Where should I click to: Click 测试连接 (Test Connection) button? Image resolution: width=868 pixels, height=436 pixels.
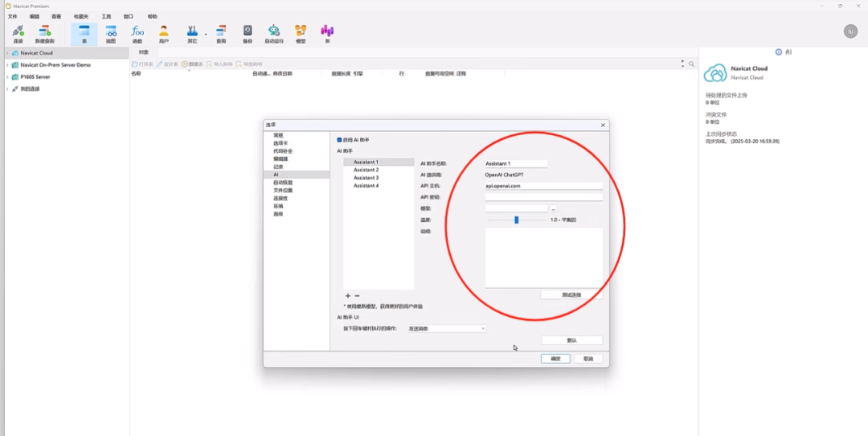(x=571, y=294)
